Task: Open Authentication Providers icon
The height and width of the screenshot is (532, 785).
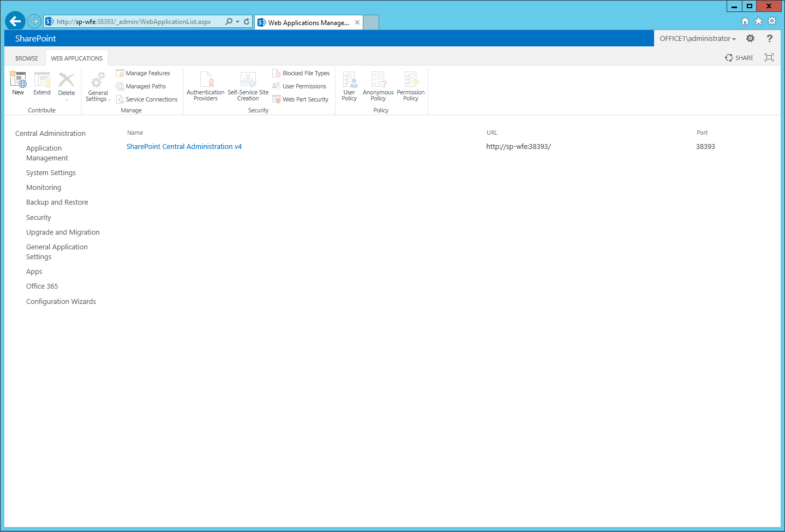Action: 206,80
